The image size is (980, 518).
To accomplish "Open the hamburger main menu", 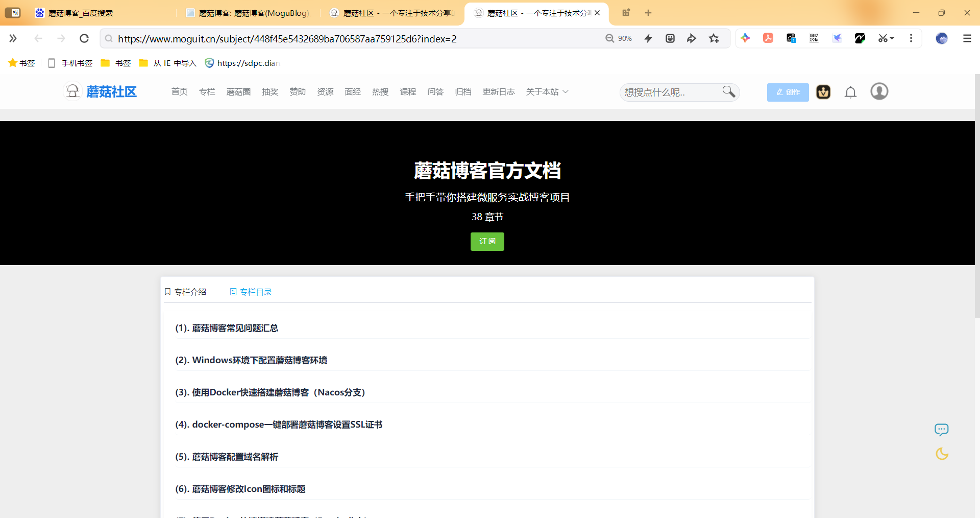I will coord(967,38).
